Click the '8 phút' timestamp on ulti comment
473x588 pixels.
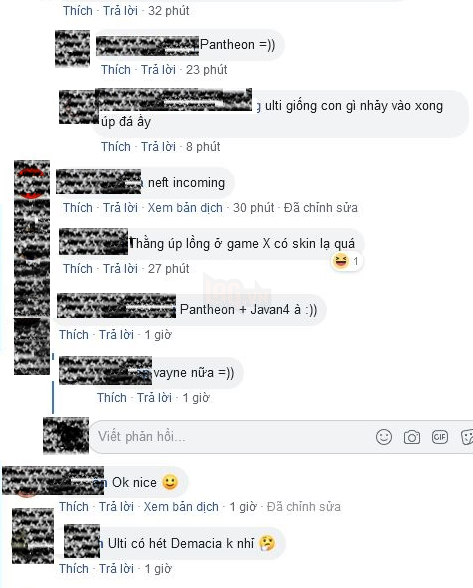(x=203, y=147)
